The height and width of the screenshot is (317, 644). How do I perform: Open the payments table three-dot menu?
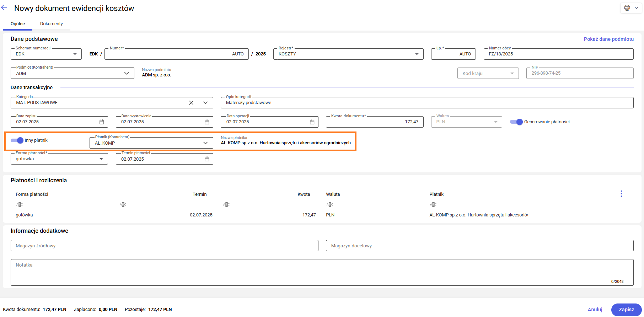tap(621, 194)
